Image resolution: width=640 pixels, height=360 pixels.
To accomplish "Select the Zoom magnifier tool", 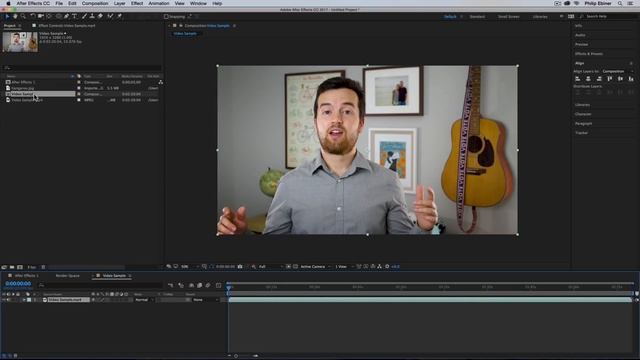I will 23,16.
